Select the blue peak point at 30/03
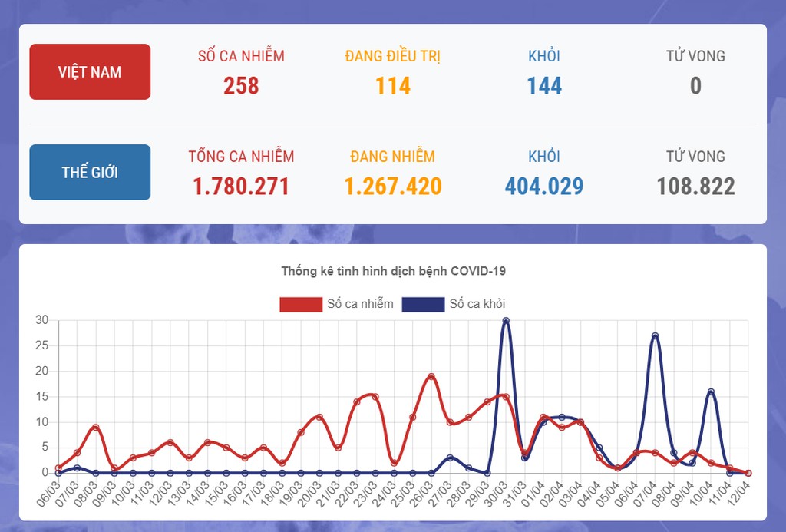786x532 pixels. coord(506,320)
